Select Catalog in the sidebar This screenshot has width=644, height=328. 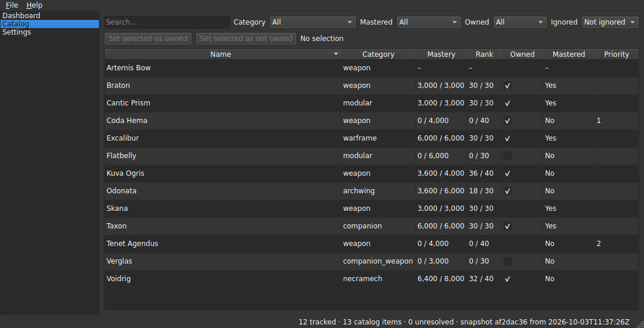[50, 24]
